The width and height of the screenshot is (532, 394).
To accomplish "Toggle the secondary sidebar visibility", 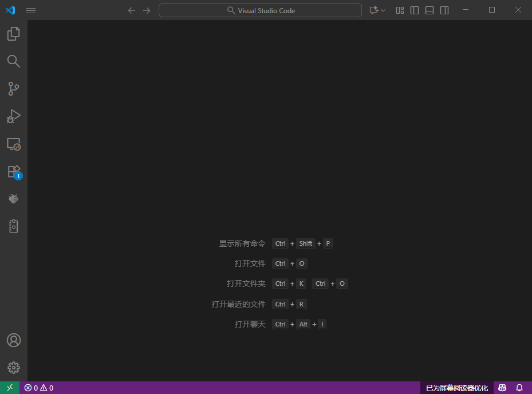I will click(x=444, y=10).
